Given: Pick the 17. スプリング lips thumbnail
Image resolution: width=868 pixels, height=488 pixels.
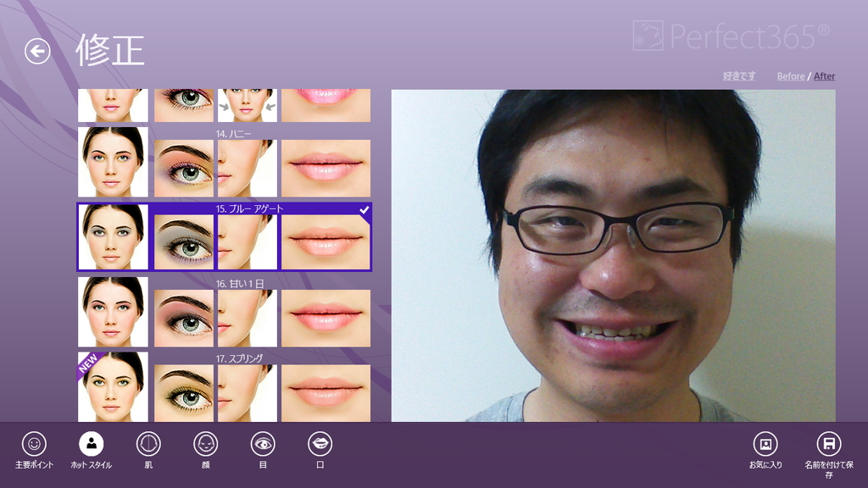Looking at the screenshot, I should click(326, 393).
